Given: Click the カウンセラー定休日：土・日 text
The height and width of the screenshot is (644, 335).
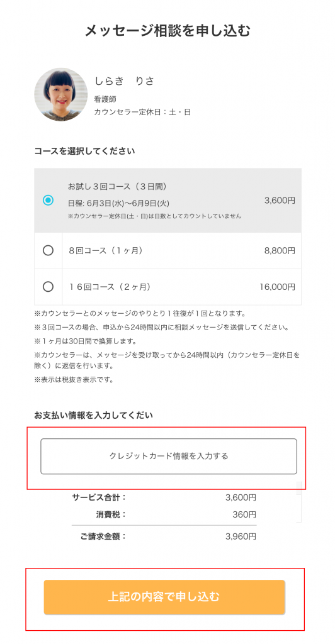Looking at the screenshot, I should [143, 112].
